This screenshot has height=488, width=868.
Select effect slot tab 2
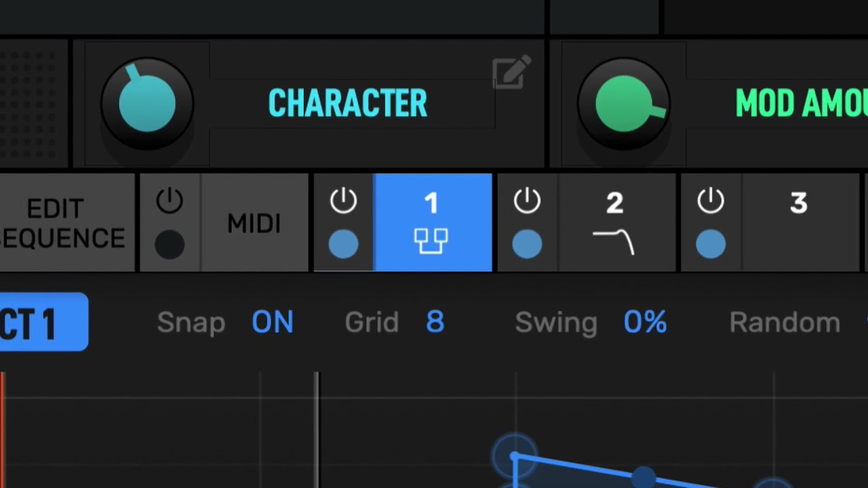point(616,222)
